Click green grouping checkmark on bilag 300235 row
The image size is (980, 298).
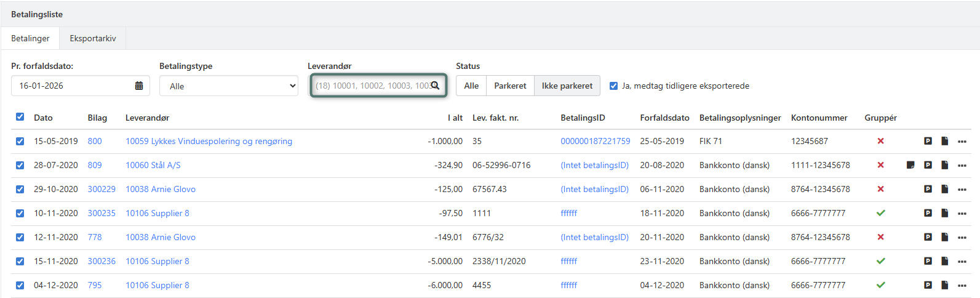pyautogui.click(x=880, y=213)
